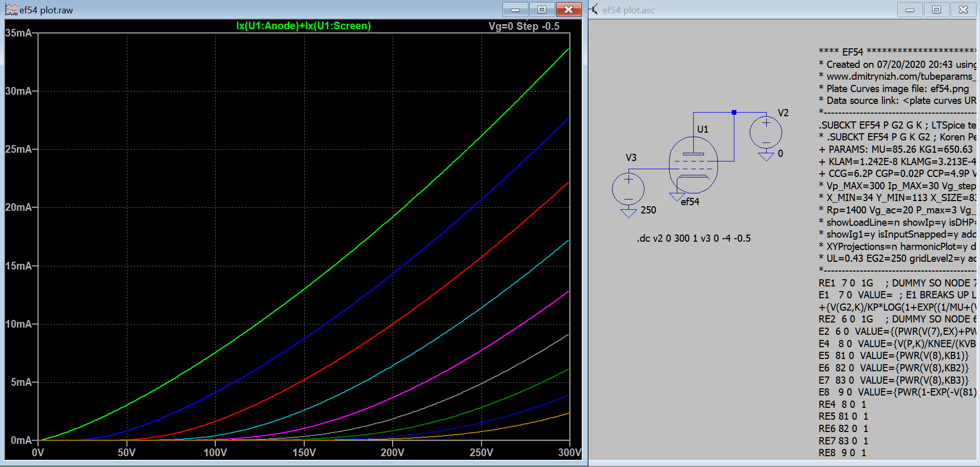Click the V3 reference designator label
Screen dimensions: 980x467
tap(631, 157)
